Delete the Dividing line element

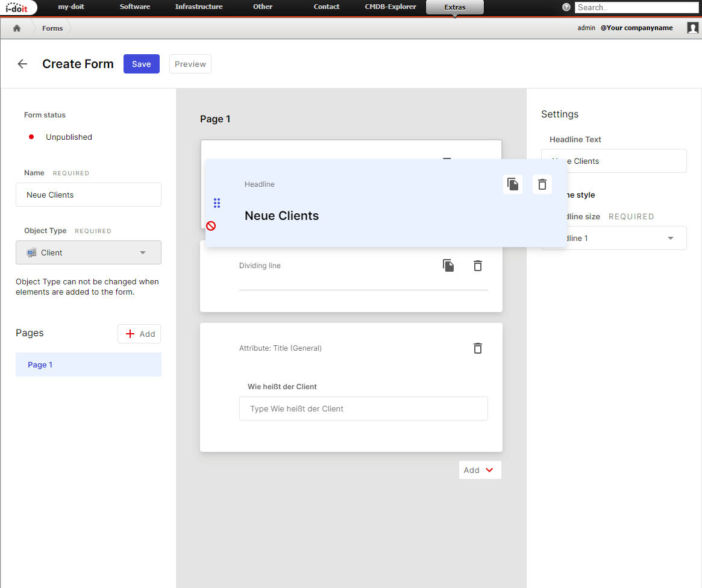tap(478, 266)
